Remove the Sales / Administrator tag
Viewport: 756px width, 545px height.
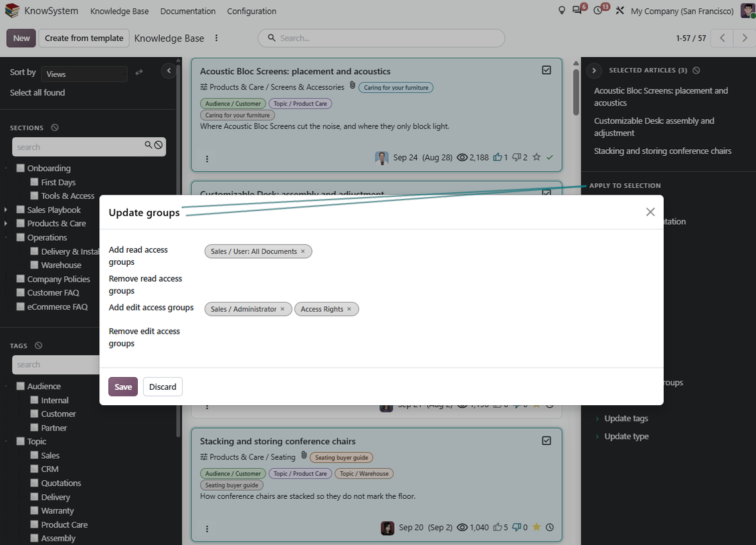282,309
